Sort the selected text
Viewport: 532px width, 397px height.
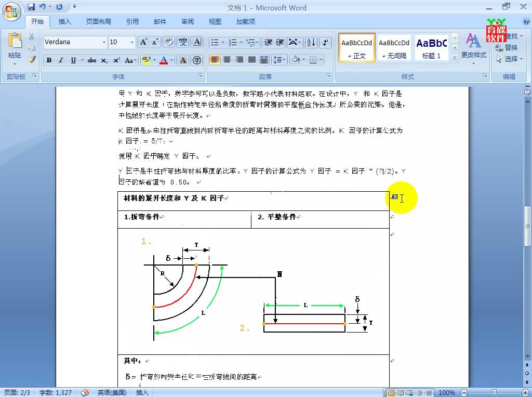coord(311,42)
